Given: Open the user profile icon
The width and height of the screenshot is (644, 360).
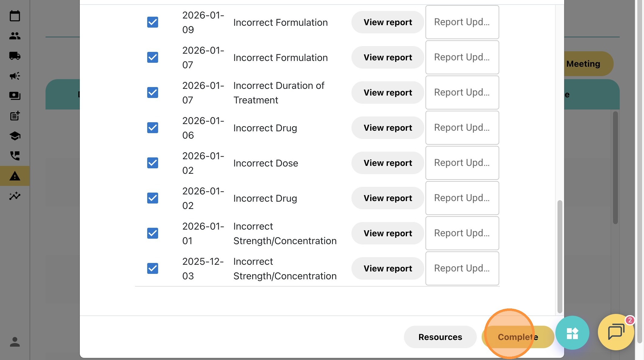Looking at the screenshot, I should [x=15, y=342].
